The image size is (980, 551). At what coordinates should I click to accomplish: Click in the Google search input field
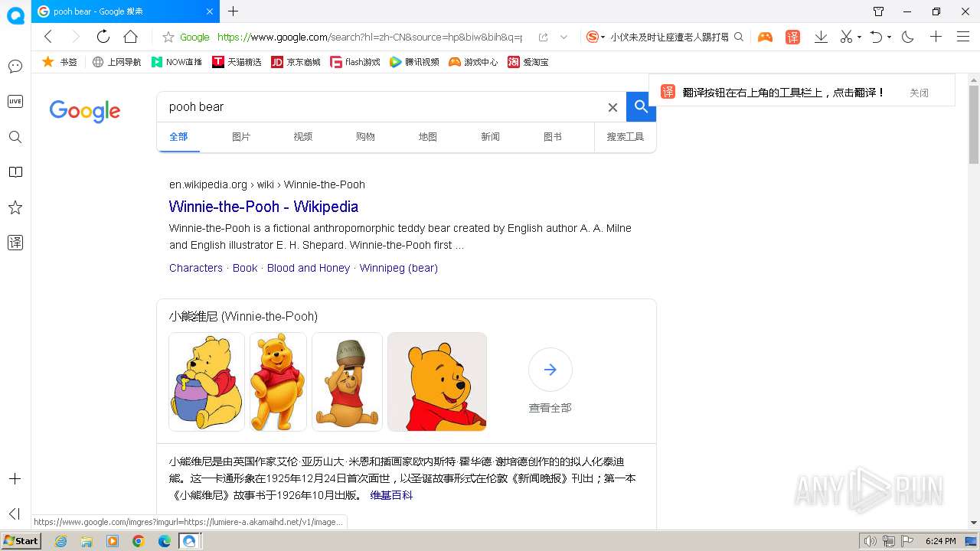pos(383,107)
